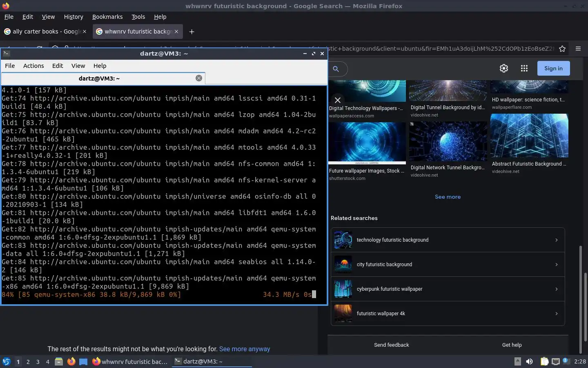Image resolution: width=588 pixels, height=368 pixels.
Task: Click the removable media tray icon
Action: pos(517,361)
